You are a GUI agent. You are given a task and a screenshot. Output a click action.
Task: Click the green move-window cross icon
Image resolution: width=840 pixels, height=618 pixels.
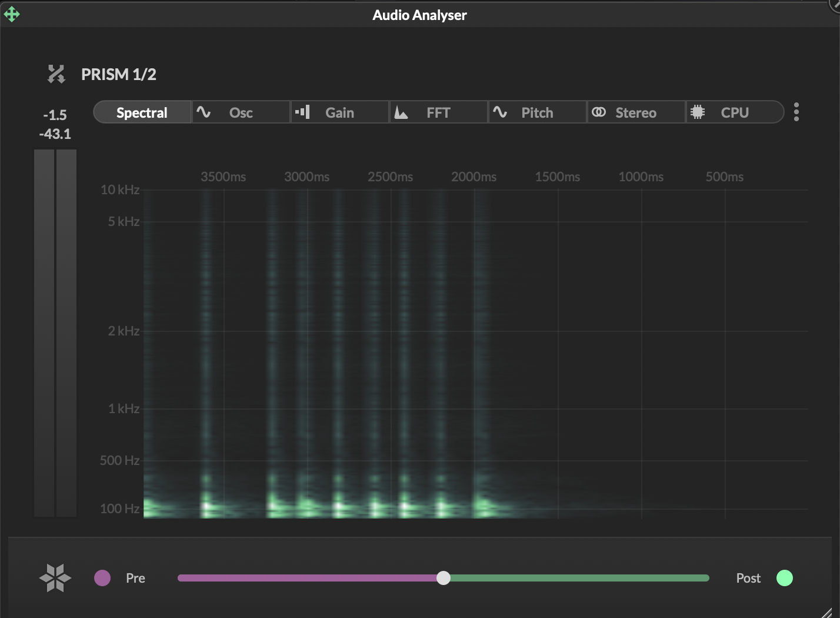point(12,14)
